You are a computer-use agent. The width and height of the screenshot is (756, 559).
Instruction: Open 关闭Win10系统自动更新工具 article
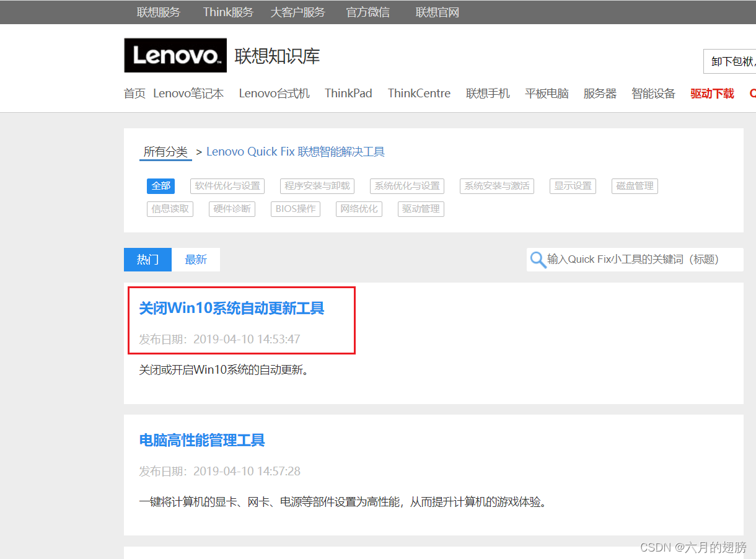pyautogui.click(x=232, y=308)
